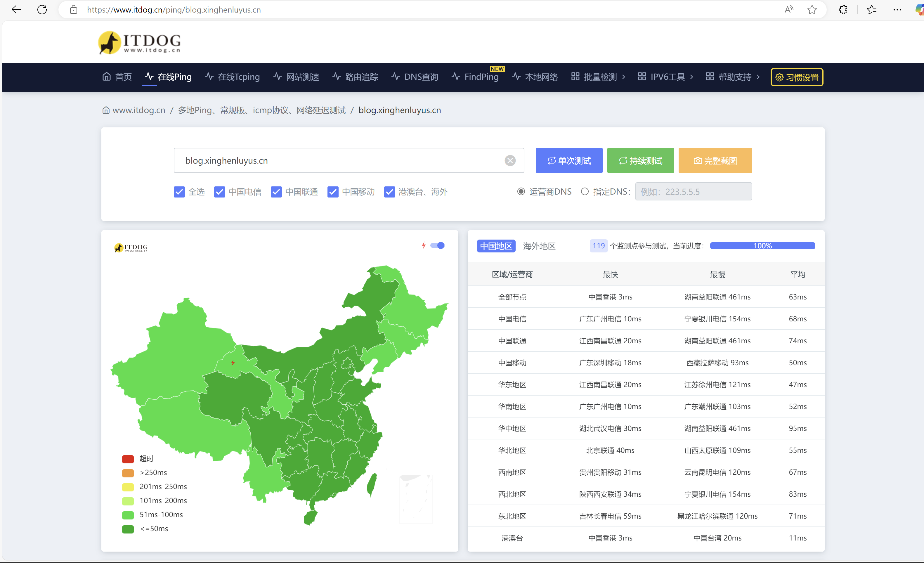Open browser settings three-dots menu
Image resolution: width=924 pixels, height=563 pixels.
pyautogui.click(x=897, y=10)
